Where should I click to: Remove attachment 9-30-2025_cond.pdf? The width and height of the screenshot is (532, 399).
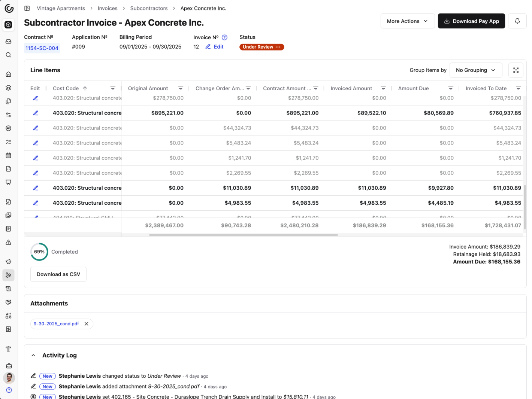pyautogui.click(x=87, y=324)
